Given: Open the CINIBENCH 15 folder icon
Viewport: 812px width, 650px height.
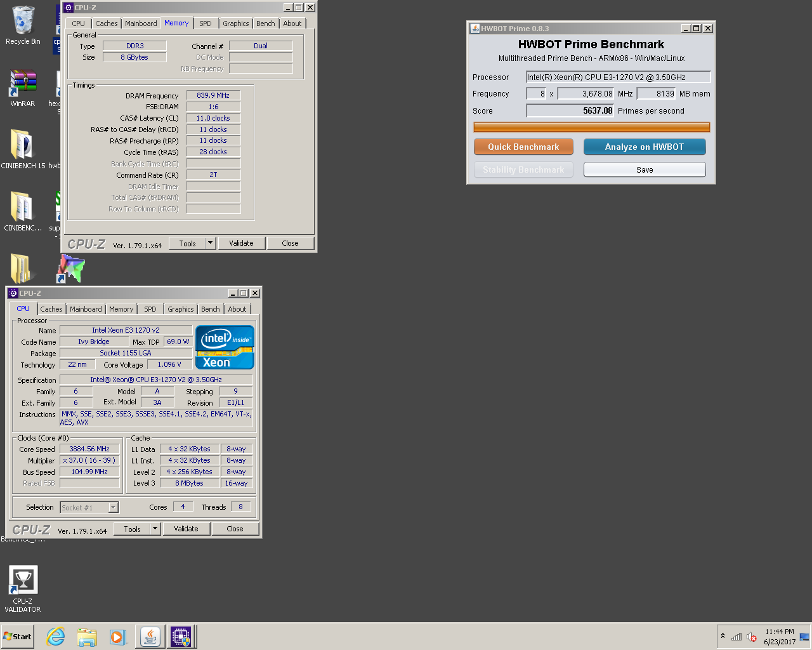Looking at the screenshot, I should click(23, 150).
